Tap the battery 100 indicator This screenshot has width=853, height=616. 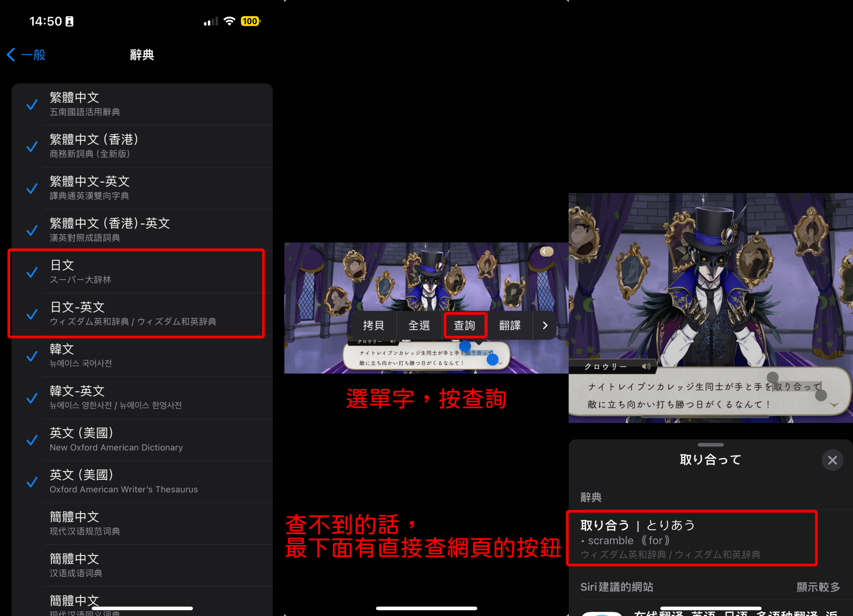250,21
